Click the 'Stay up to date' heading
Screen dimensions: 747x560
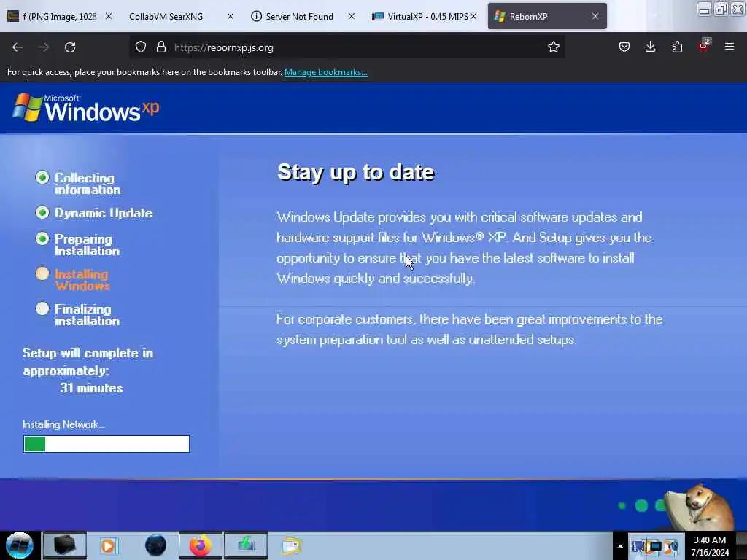pos(356,172)
